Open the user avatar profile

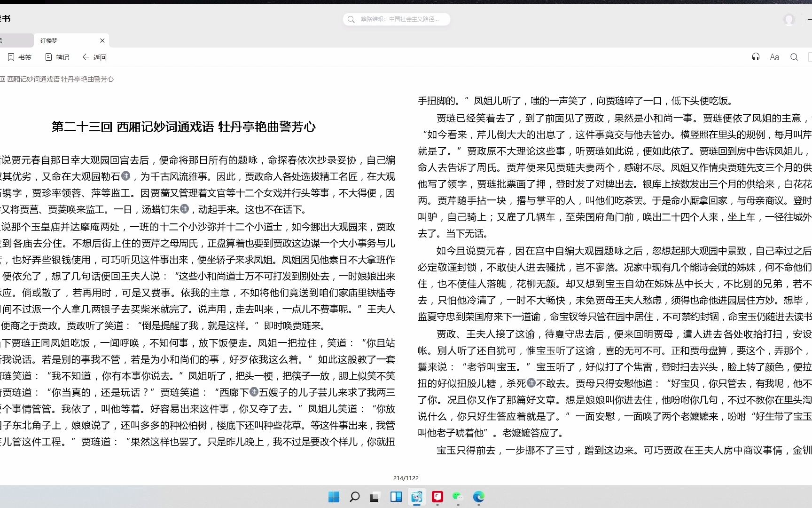(x=789, y=19)
